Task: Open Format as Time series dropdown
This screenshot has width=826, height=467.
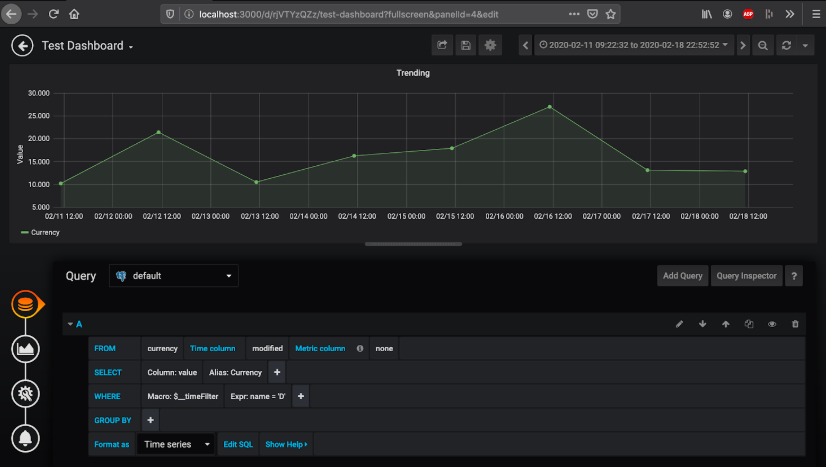Action: coord(176,444)
